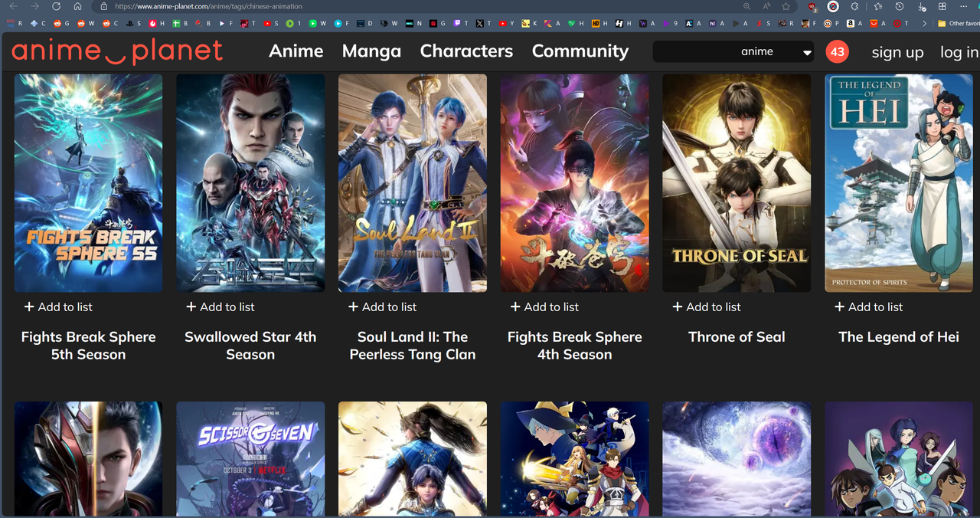Open the Community menu
Image resolution: width=980 pixels, height=518 pixels.
click(580, 51)
